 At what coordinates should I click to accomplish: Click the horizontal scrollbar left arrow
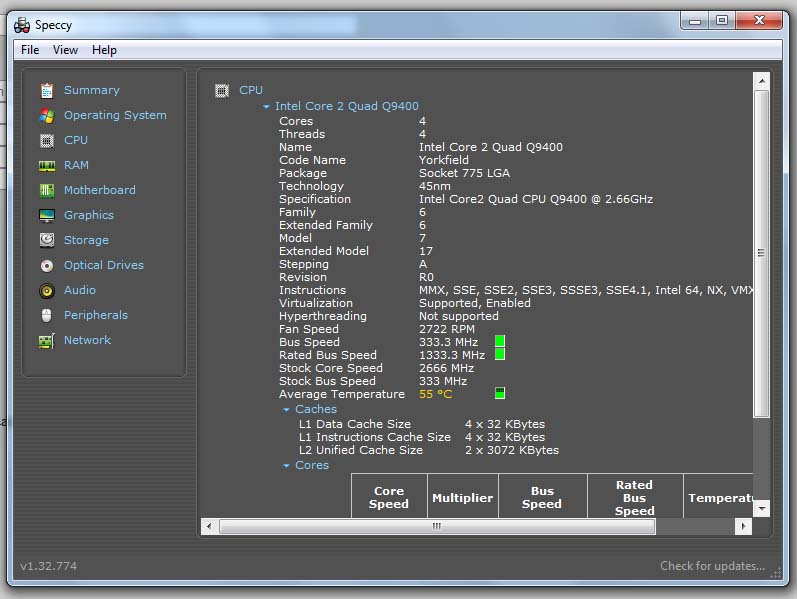[209, 526]
